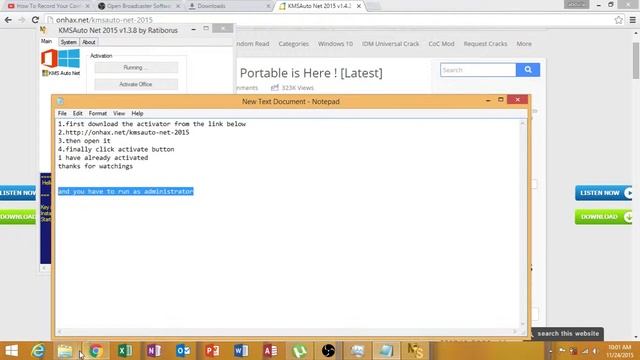Switch to the About tab in KMSAuto
Screen dimensions: 640x360
click(x=89, y=42)
